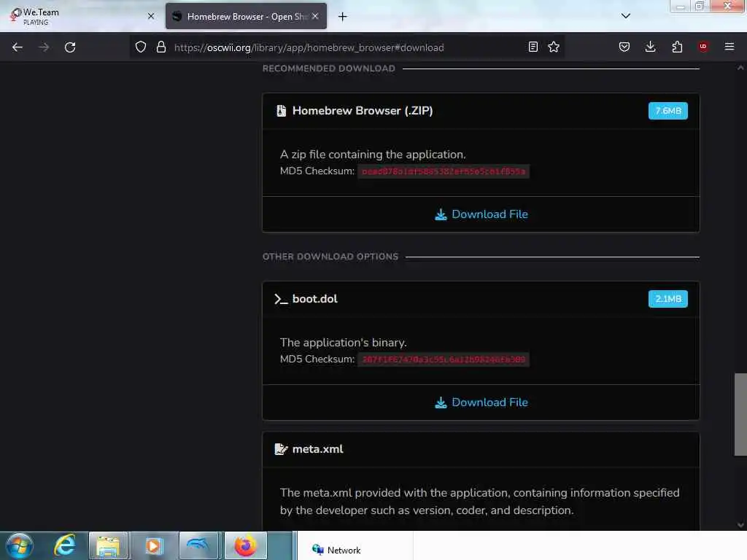Select the Homebrew Browser ZIP MD5 checksum
Image resolution: width=747 pixels, height=560 pixels.
[x=444, y=171]
